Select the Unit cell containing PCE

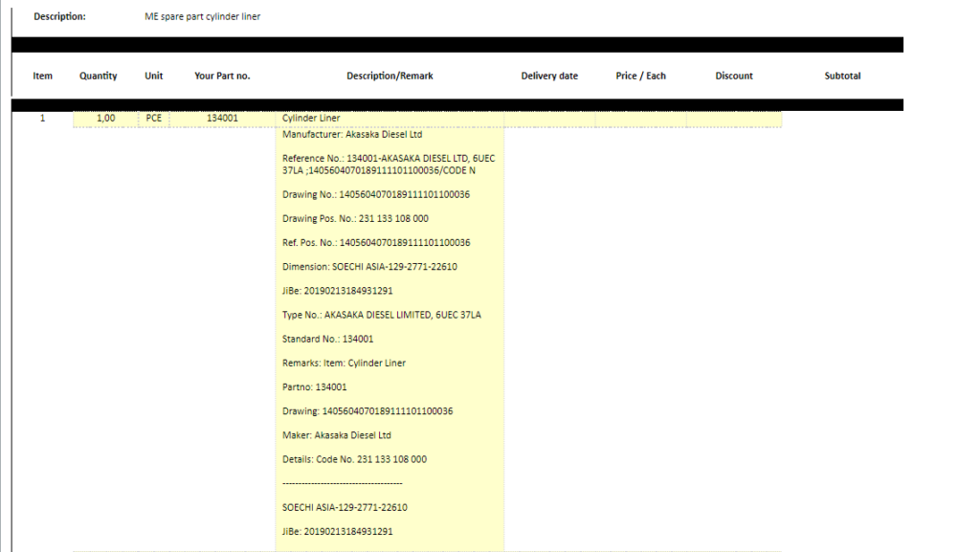154,119
